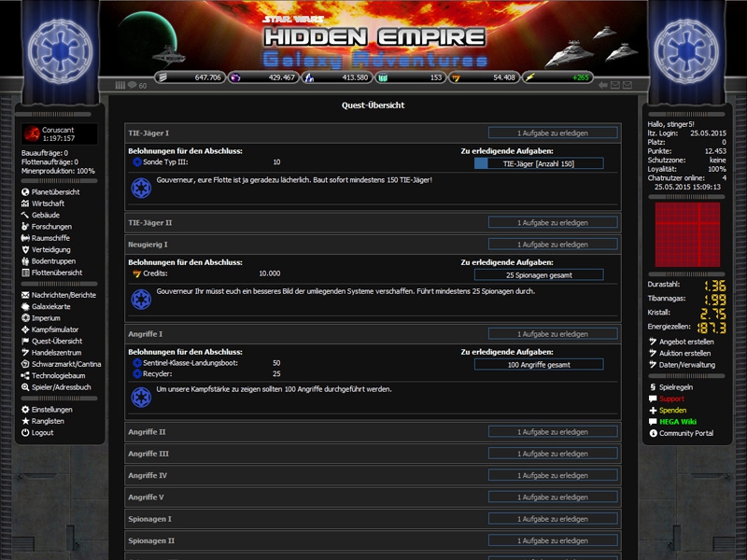Click the Hidden Empire title logo
The width and height of the screenshot is (747, 560).
click(375, 37)
